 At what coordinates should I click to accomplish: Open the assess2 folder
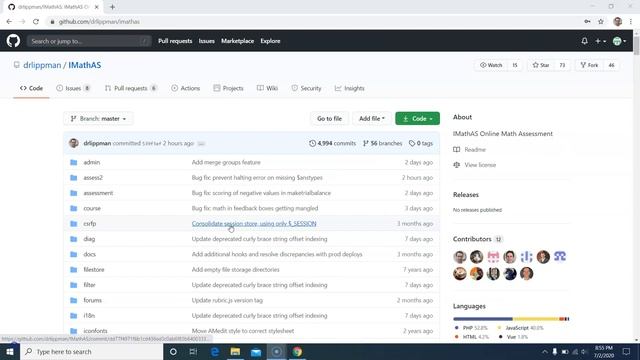(93, 178)
